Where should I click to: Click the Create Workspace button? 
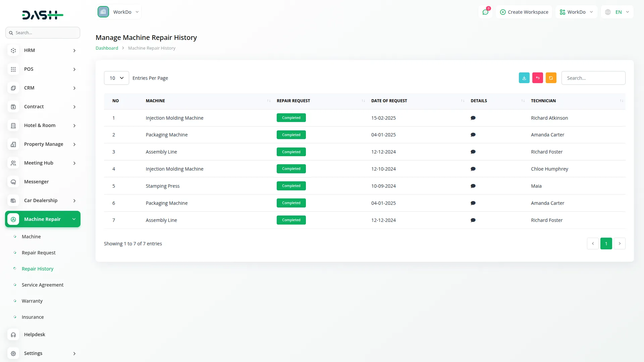[x=524, y=12]
